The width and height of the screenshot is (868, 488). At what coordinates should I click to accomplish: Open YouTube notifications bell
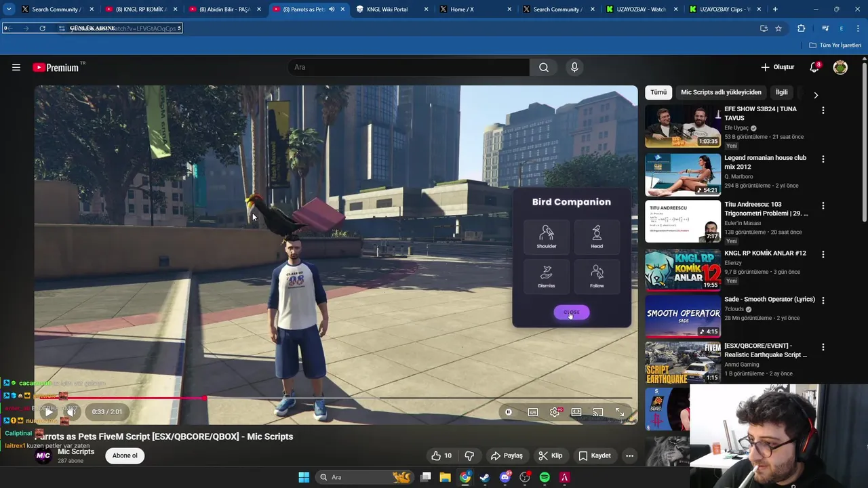(x=814, y=67)
